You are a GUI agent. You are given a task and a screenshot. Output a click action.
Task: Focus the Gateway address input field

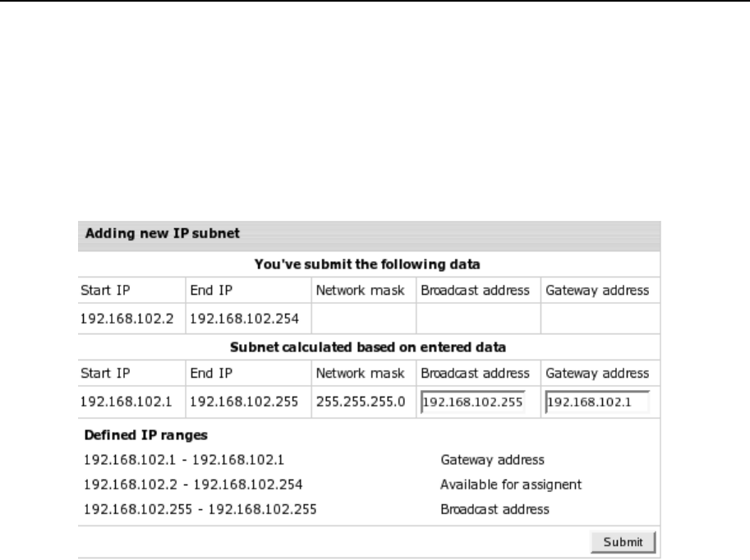pos(596,403)
